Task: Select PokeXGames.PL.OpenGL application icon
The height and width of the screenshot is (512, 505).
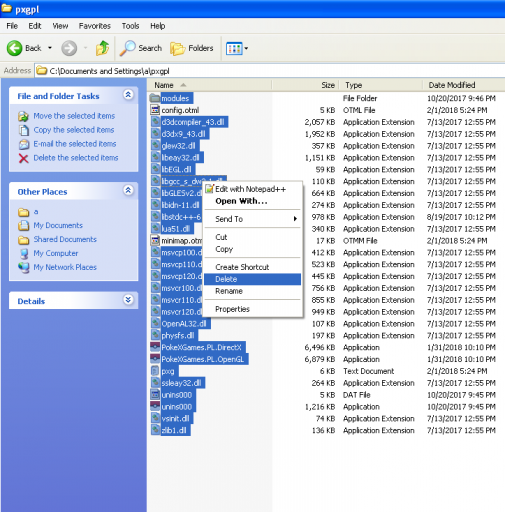Action: (x=155, y=359)
